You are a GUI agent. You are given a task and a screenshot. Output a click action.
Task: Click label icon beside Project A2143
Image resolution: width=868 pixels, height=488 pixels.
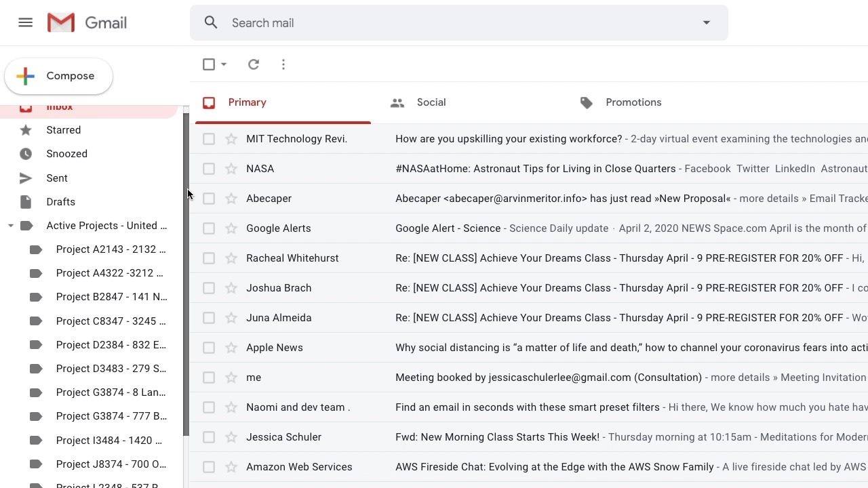(x=36, y=249)
